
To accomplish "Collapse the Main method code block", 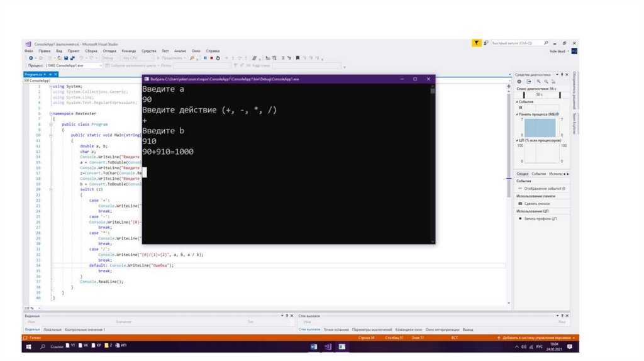I will point(51,135).
